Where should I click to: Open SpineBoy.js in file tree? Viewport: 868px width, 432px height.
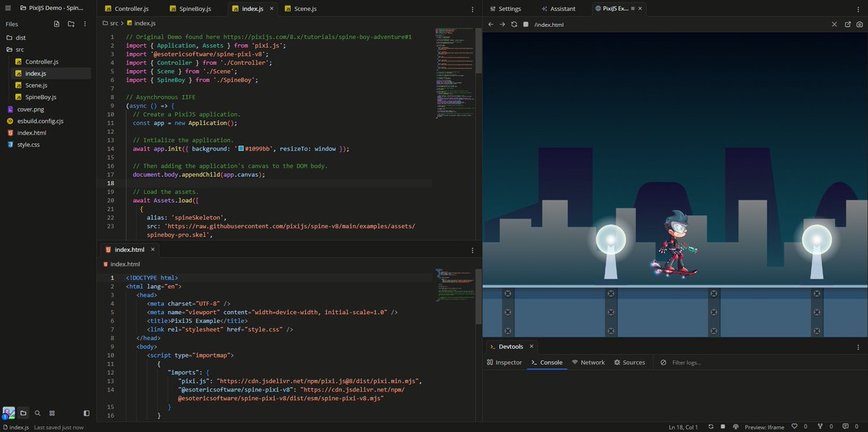tap(41, 97)
